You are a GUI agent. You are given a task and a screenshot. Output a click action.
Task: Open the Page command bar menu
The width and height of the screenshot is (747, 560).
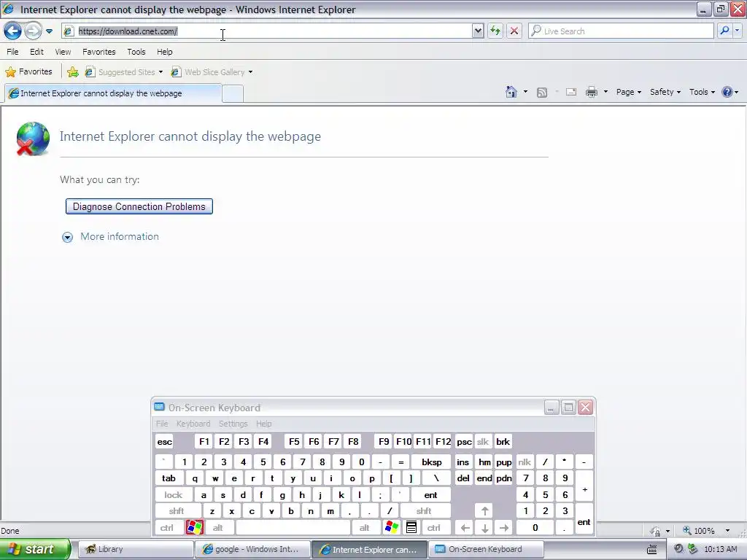(x=628, y=92)
